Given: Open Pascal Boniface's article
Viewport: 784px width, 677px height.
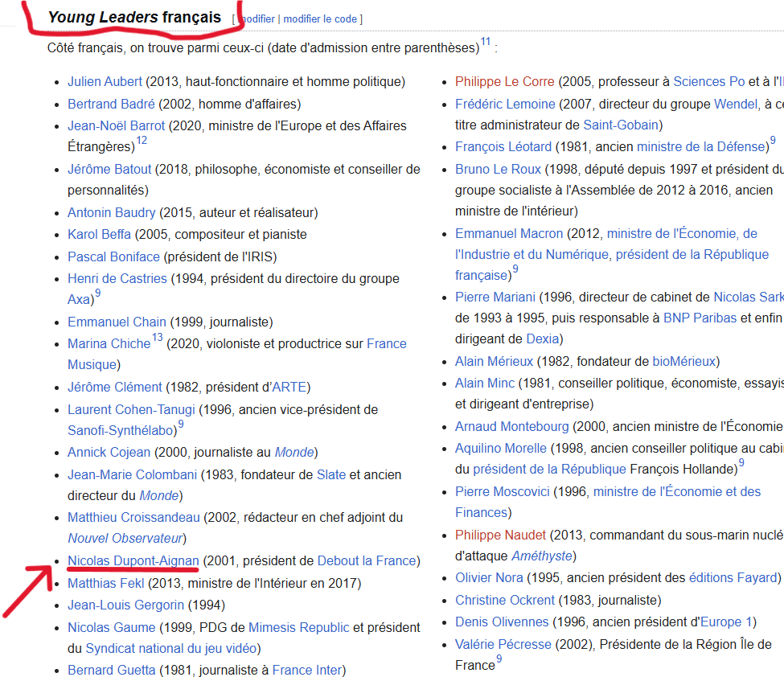Looking at the screenshot, I should click(x=113, y=256).
